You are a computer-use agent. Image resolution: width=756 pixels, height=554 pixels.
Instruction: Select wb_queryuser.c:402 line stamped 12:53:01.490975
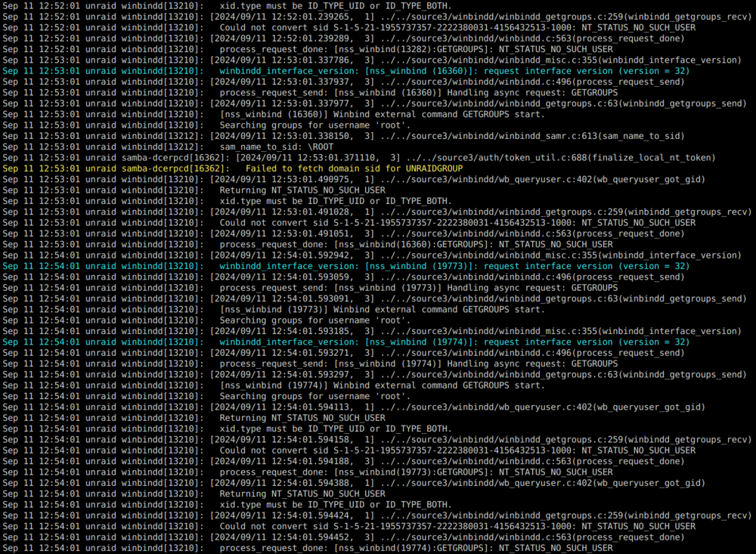354,179
